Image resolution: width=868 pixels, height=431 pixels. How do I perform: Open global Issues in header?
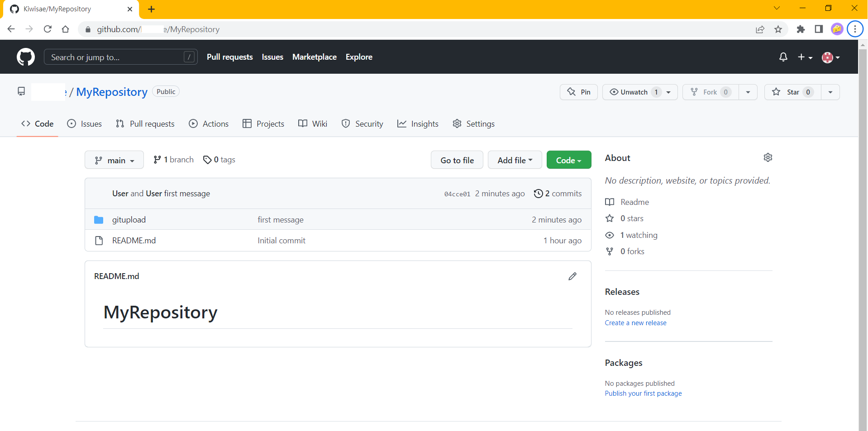pos(272,57)
